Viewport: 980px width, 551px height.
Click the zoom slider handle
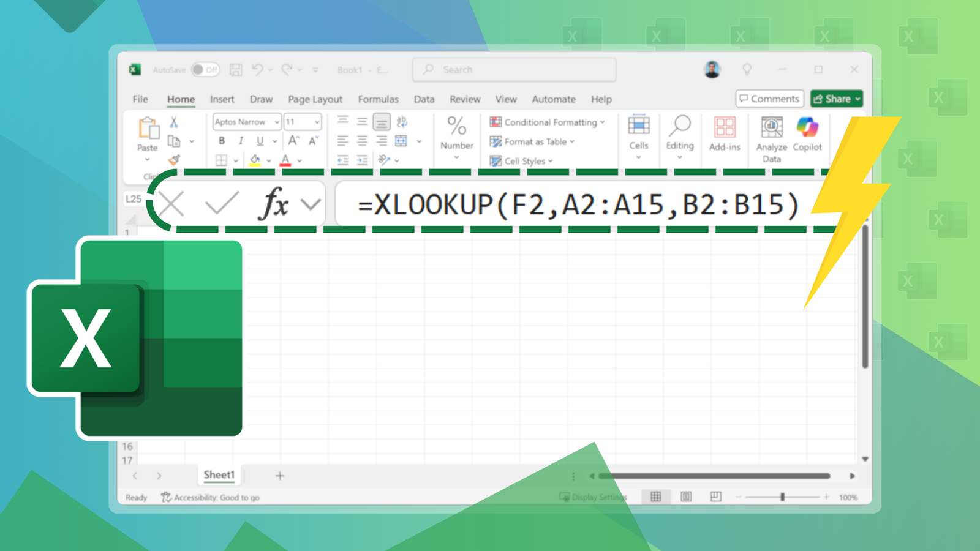point(782,497)
